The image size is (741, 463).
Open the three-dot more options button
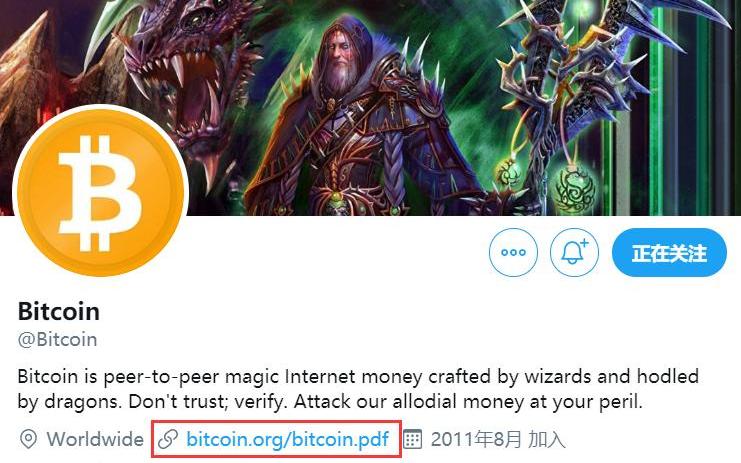513,252
